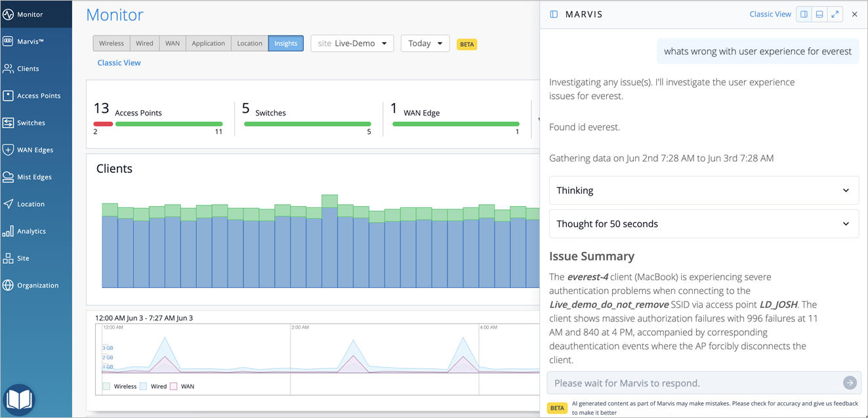Open the documentation book icon
The image size is (868, 418).
18,400
